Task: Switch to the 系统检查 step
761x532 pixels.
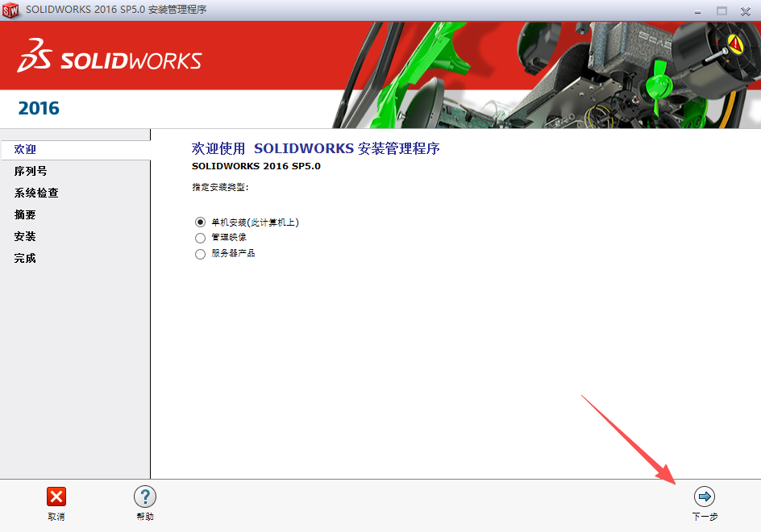Action: click(x=35, y=193)
